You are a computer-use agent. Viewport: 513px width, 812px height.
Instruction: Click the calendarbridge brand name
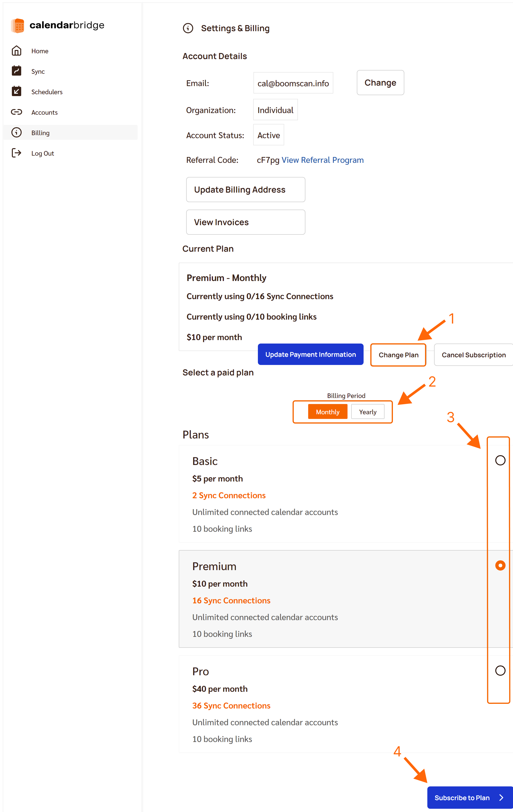(x=67, y=25)
